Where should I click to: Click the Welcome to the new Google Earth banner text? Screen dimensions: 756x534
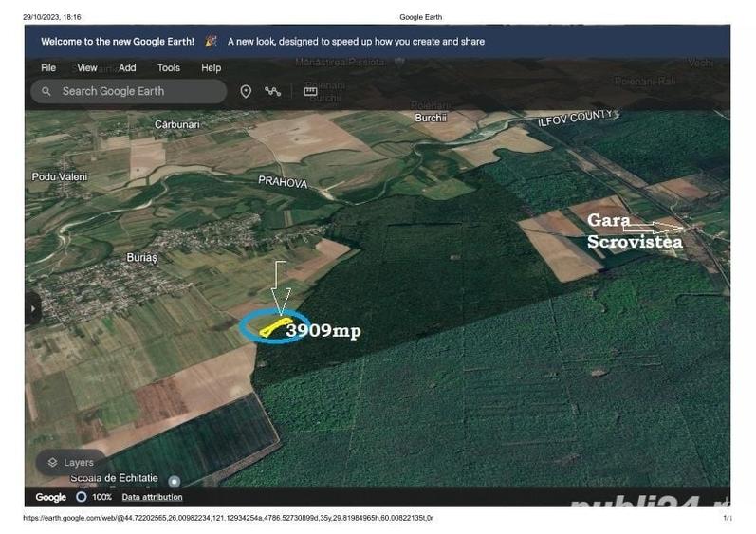click(x=118, y=42)
